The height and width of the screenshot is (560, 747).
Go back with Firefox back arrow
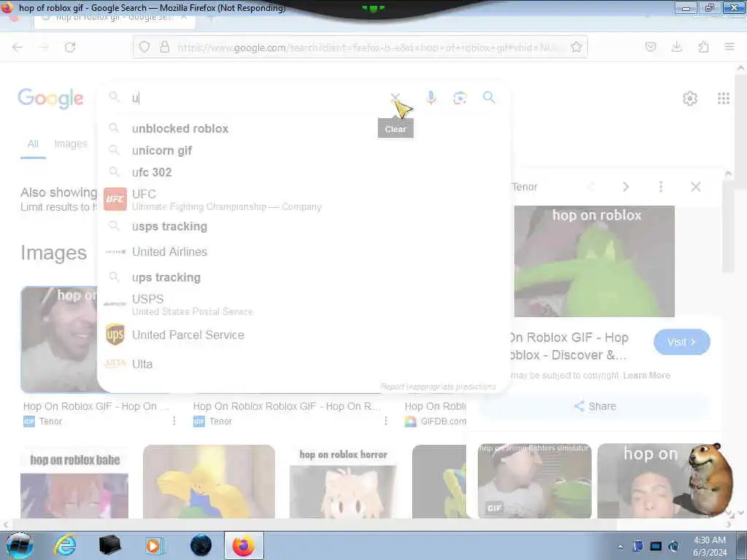click(18, 47)
